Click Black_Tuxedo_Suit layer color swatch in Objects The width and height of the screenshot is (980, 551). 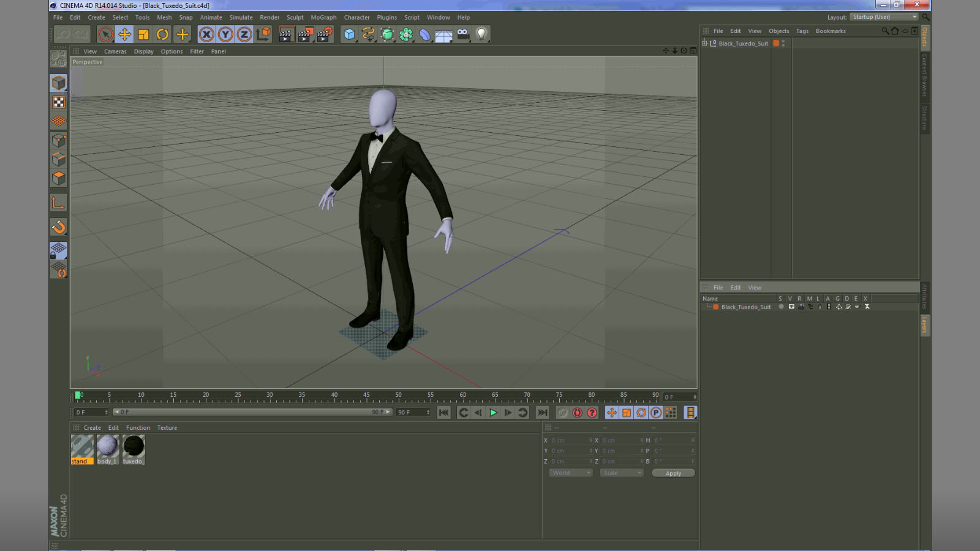click(776, 43)
